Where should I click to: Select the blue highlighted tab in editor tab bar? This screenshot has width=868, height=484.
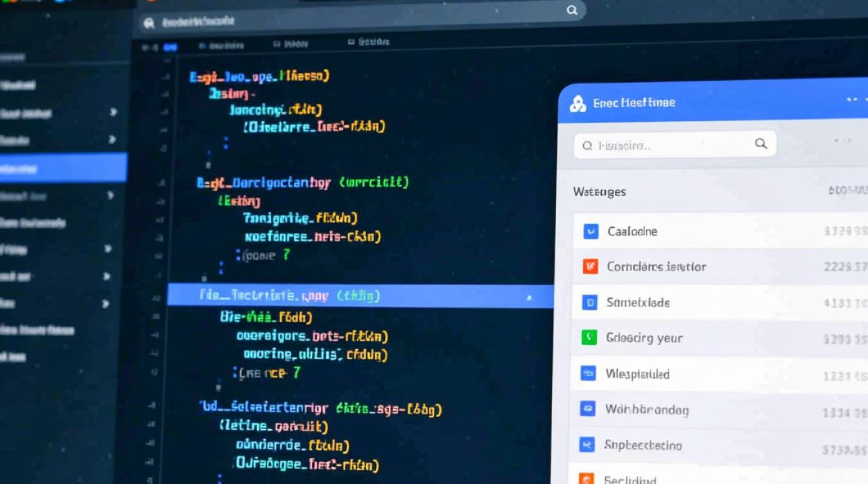coord(170,47)
